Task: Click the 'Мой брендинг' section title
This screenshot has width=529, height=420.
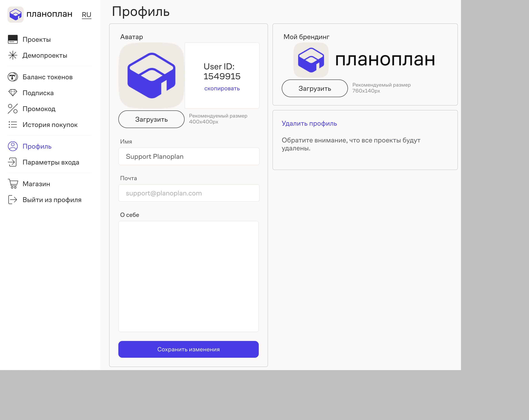Action: click(306, 37)
